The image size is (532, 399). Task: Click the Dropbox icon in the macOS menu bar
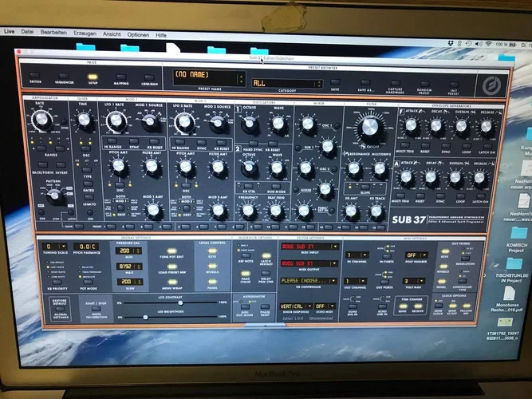450,43
